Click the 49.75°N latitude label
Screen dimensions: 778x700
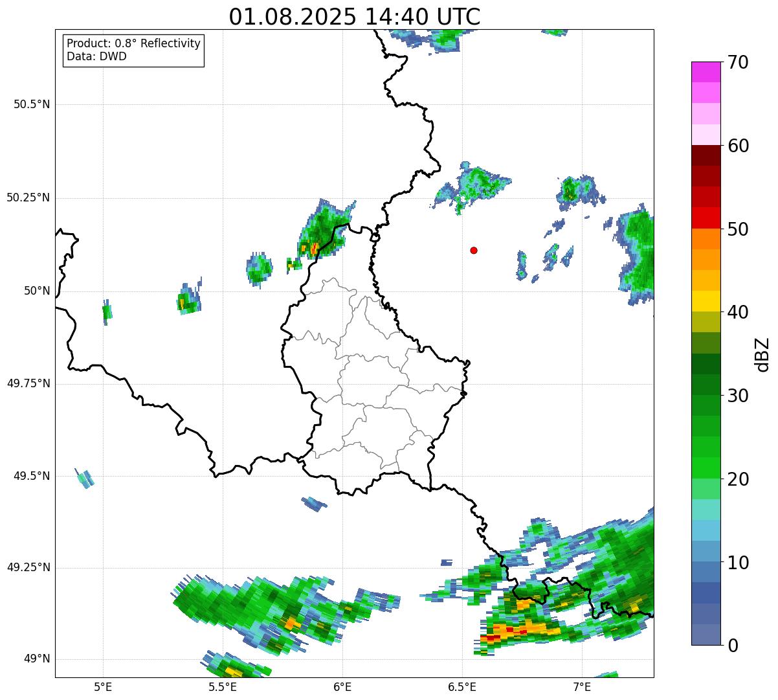point(28,383)
